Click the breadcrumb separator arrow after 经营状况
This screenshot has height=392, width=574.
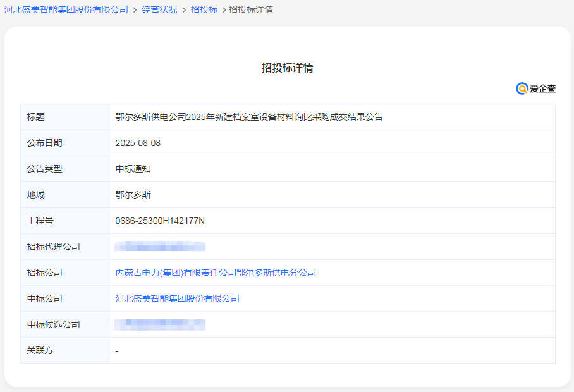183,9
